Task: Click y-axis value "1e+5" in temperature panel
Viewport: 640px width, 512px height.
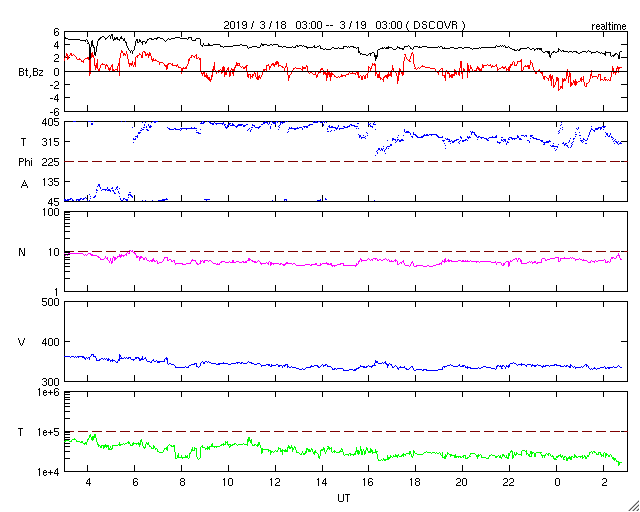Action: coord(49,432)
